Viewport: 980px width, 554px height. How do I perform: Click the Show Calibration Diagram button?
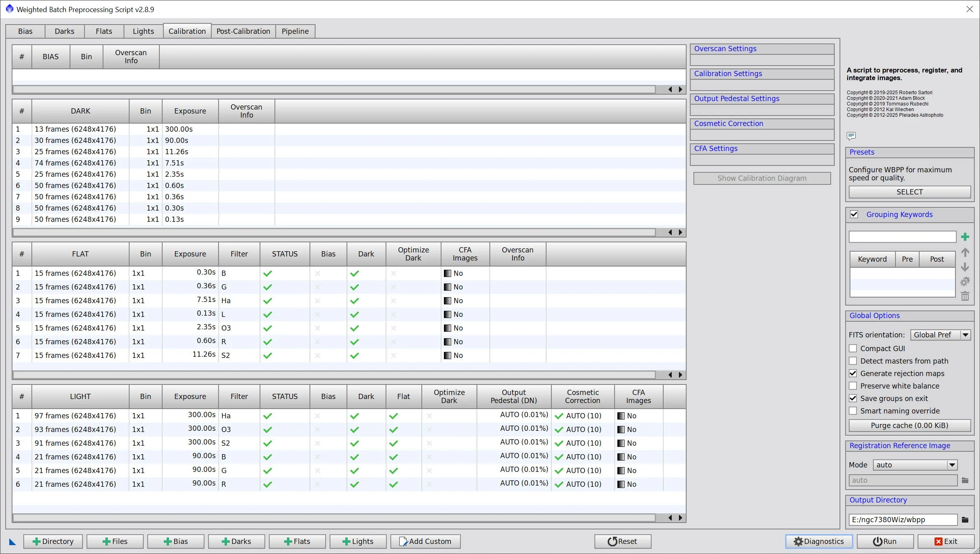pos(761,178)
